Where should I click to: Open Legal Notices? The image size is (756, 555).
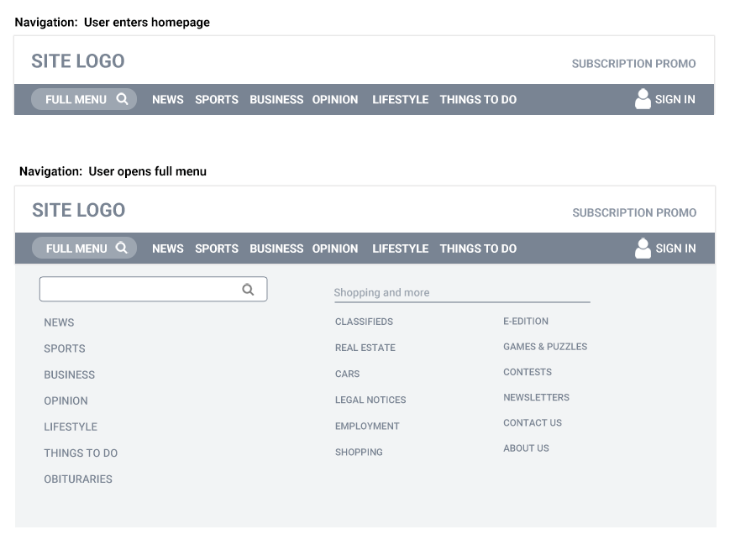(x=370, y=401)
